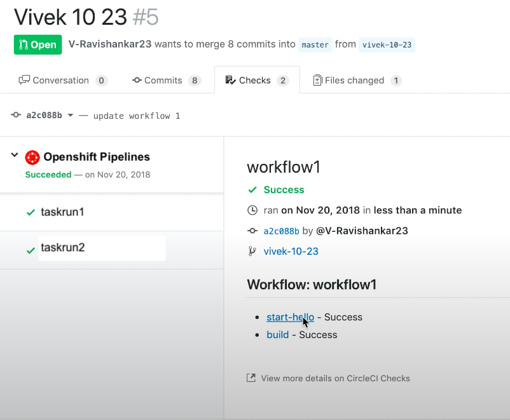Select the taskrun2 check run
Screen dimensions: 510x420
pos(62,248)
